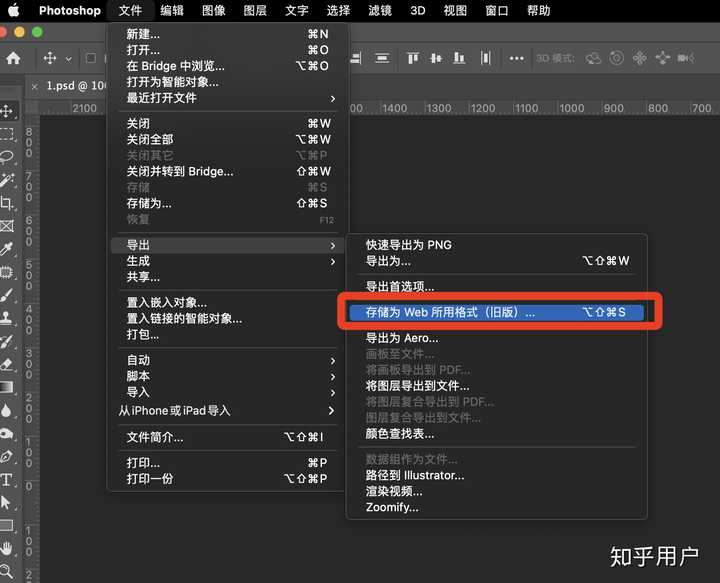Choose 置入嵌入对象... menu entry
The width and height of the screenshot is (720, 583).
click(x=228, y=303)
